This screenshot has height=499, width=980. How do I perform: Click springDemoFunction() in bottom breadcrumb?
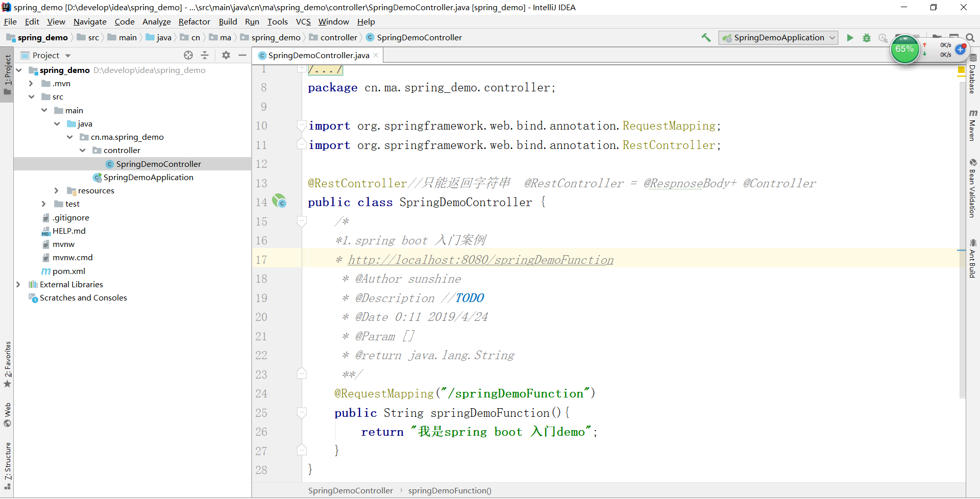click(x=450, y=490)
